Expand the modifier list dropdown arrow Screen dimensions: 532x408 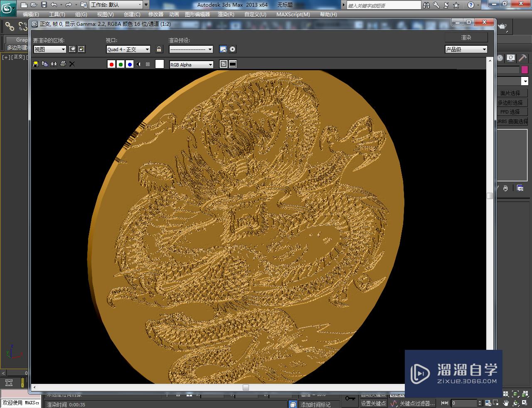525,81
